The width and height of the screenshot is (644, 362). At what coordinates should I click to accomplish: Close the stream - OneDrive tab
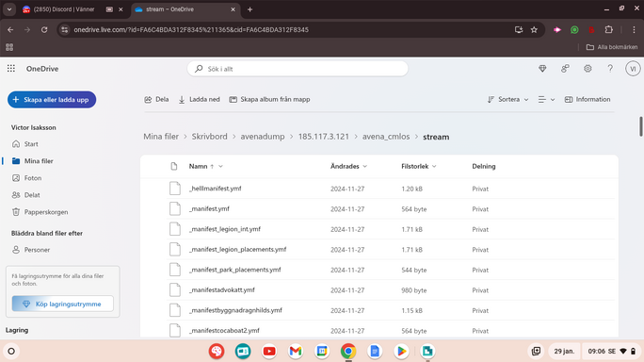pos(233,9)
